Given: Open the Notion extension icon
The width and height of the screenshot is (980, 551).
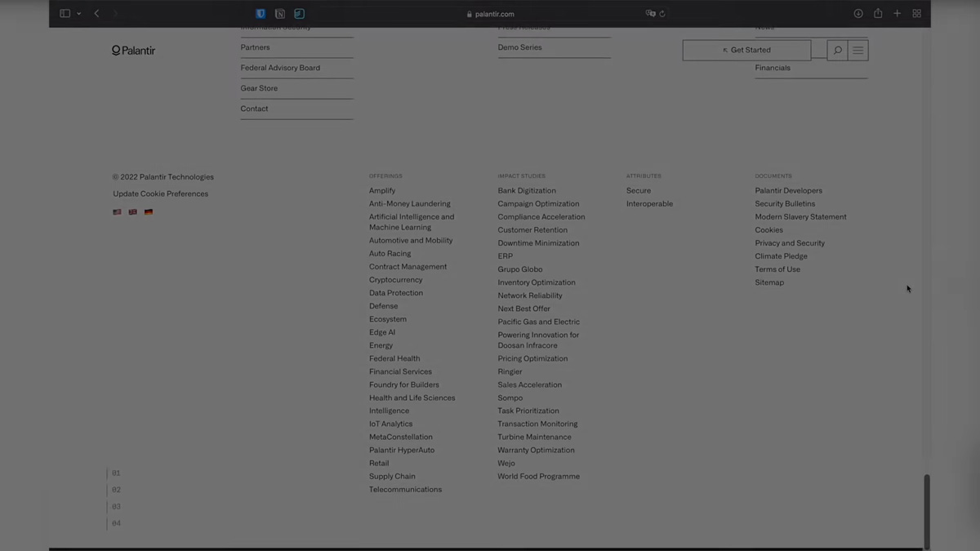Looking at the screenshot, I should [280, 14].
